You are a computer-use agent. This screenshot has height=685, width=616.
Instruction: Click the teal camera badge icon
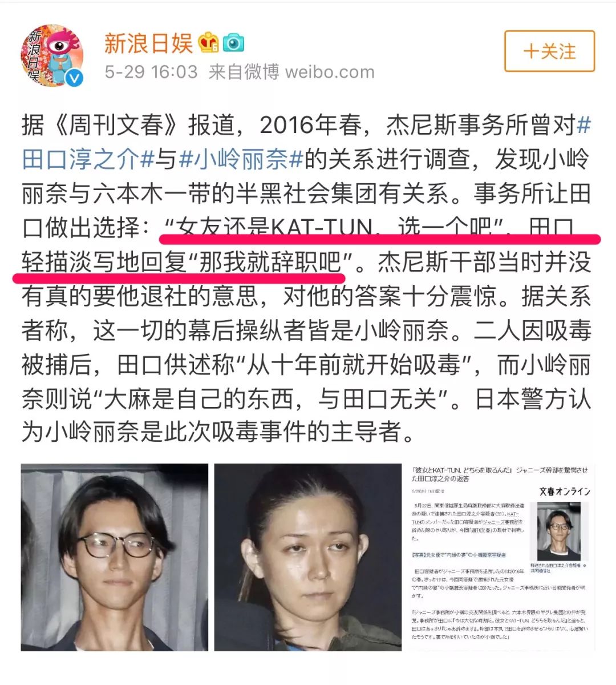pyautogui.click(x=234, y=43)
